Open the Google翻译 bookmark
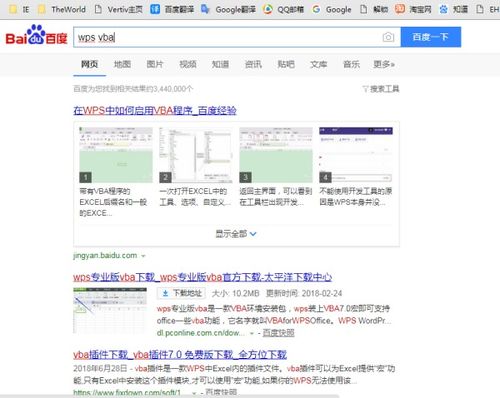The width and height of the screenshot is (500, 398). pos(229,9)
